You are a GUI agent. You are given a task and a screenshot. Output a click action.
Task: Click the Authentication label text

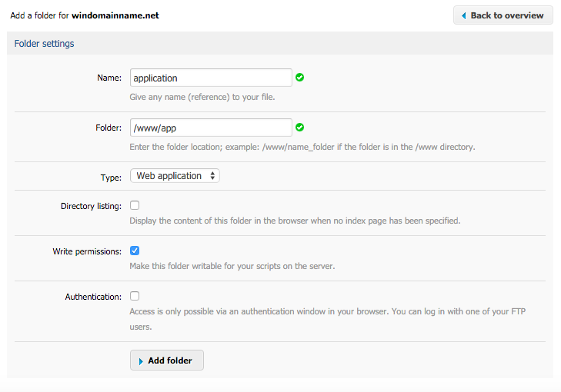[93, 297]
